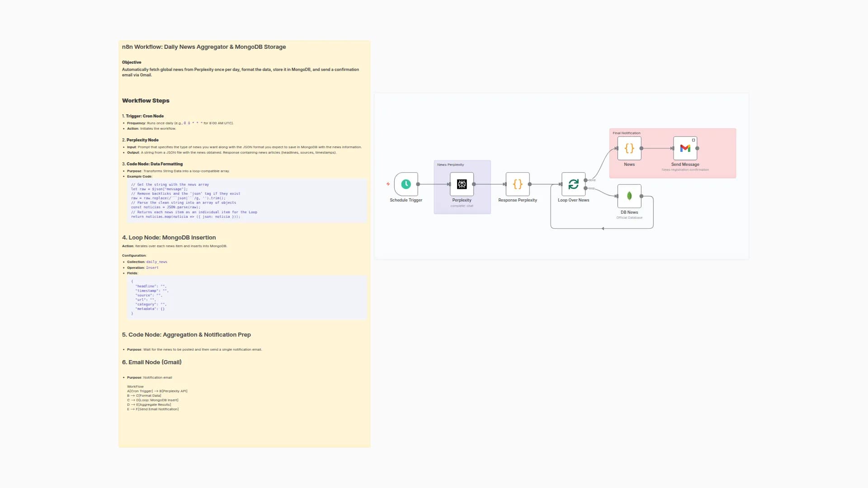
Task: Open the Perplexity node icon
Action: click(462, 184)
